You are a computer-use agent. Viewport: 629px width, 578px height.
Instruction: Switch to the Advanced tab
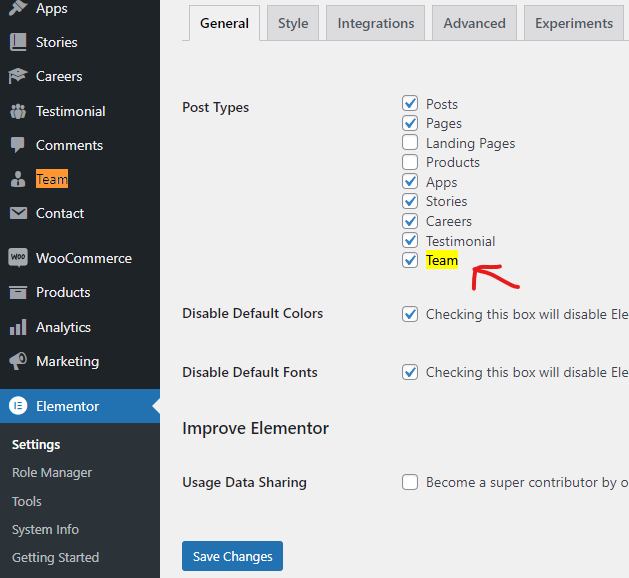coord(474,23)
